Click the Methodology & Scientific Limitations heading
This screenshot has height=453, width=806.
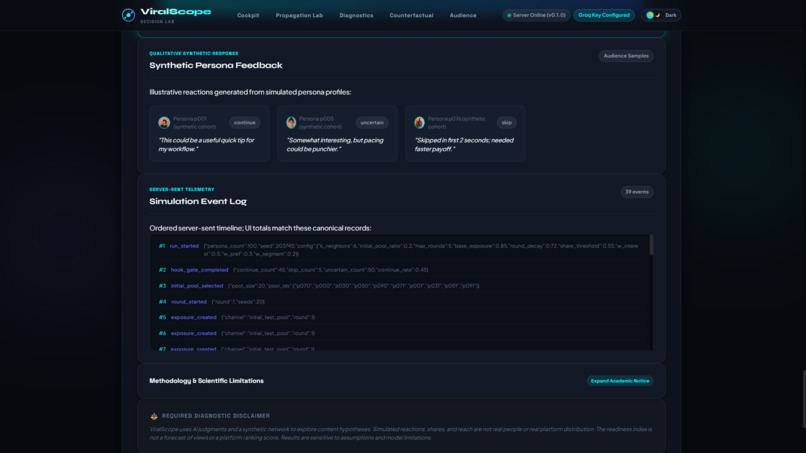tap(206, 381)
